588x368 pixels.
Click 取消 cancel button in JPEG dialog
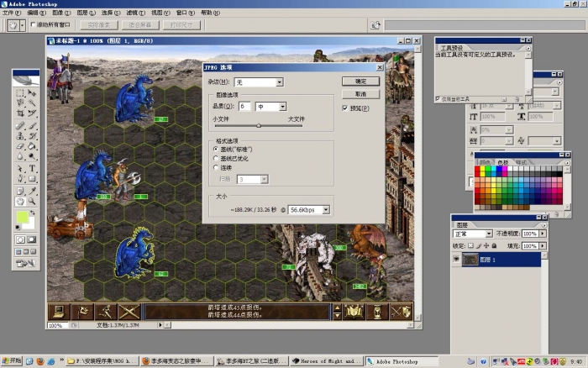pos(360,94)
